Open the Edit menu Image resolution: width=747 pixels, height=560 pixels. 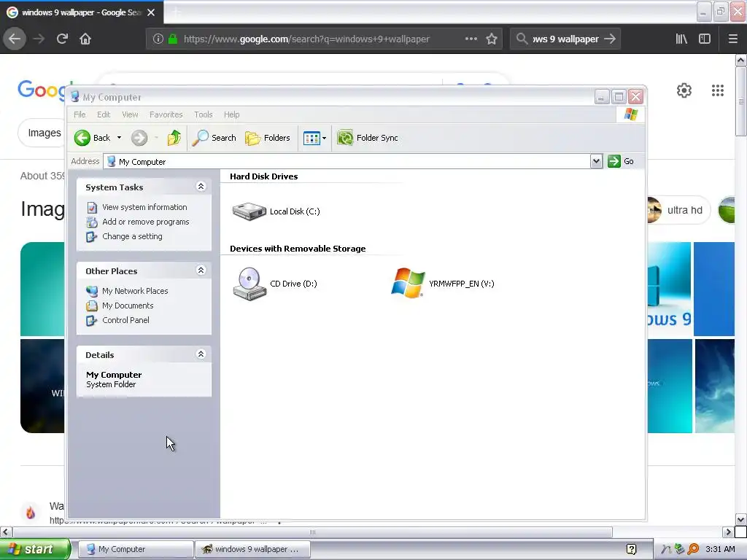pos(104,114)
